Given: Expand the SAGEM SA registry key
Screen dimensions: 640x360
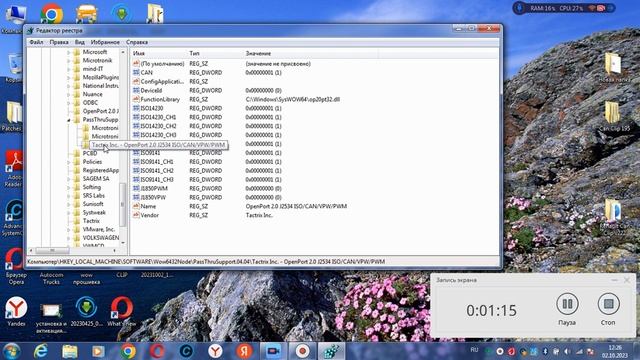Looking at the screenshot, I should (x=69, y=179).
